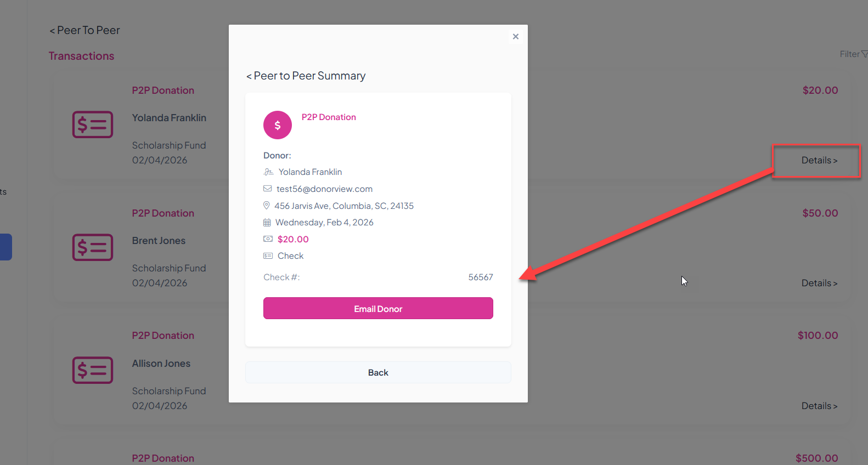Close the summary dialog with the X
Screen dimensions: 868x465
(x=516, y=37)
